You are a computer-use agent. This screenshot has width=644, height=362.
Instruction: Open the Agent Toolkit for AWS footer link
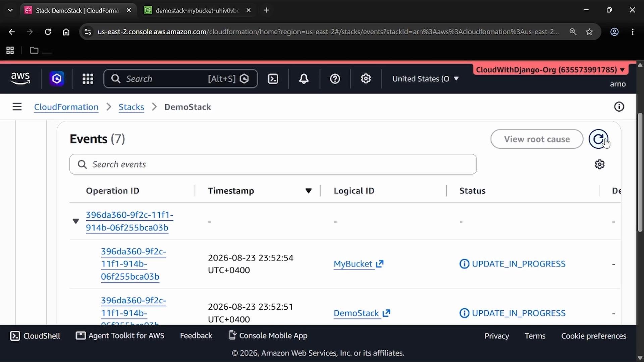(120, 336)
